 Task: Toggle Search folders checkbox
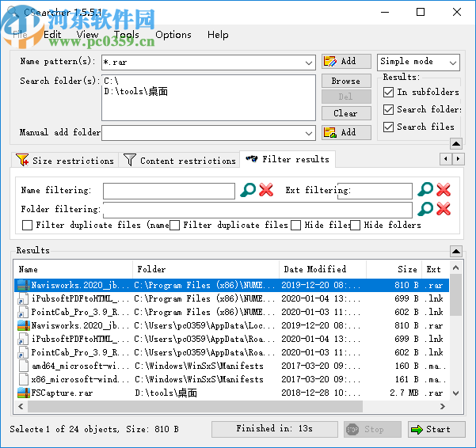coord(389,109)
